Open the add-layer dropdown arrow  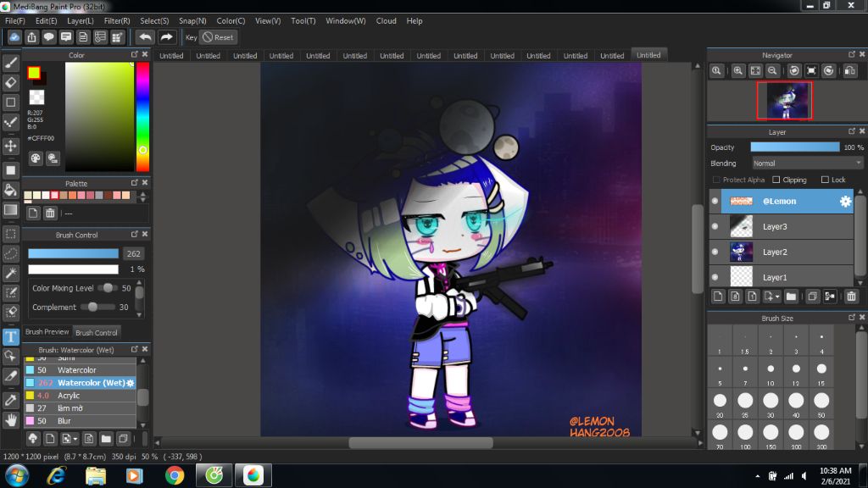pyautogui.click(x=777, y=297)
